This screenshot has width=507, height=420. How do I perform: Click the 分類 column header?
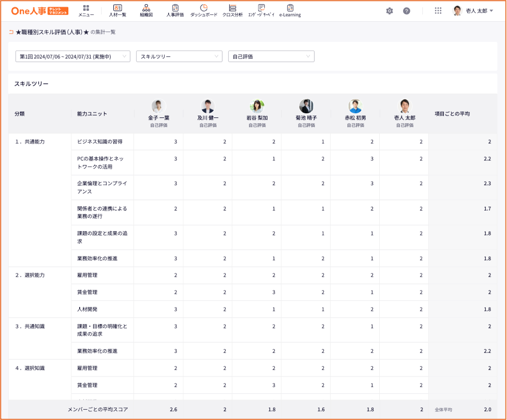[x=20, y=114]
